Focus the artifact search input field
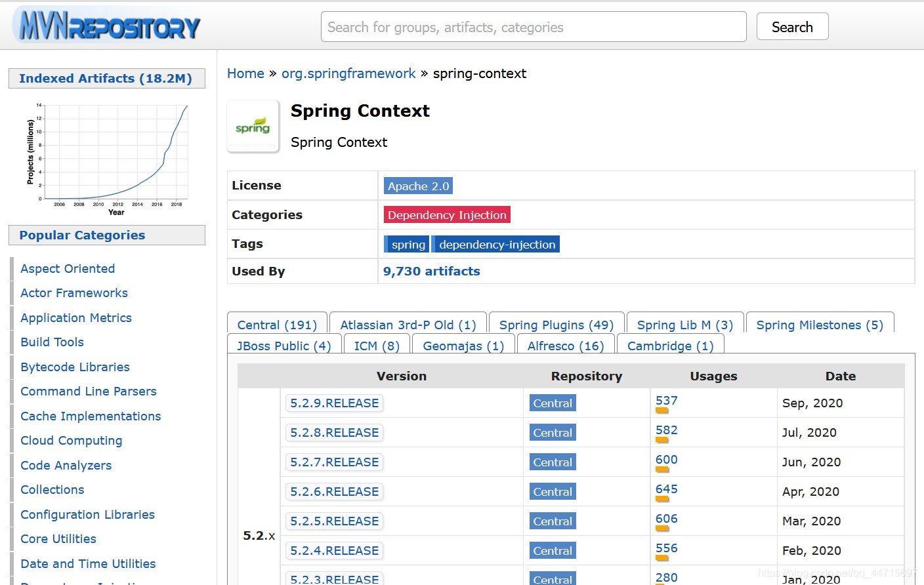 (x=534, y=27)
